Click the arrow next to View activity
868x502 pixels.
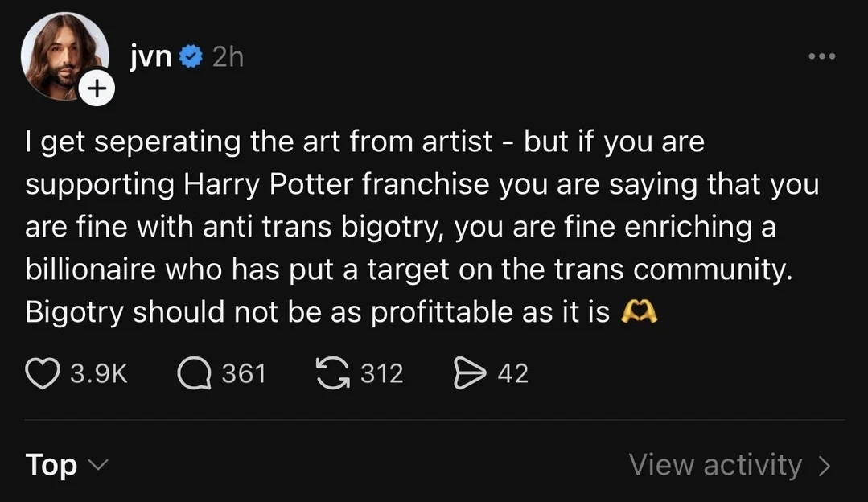824,465
